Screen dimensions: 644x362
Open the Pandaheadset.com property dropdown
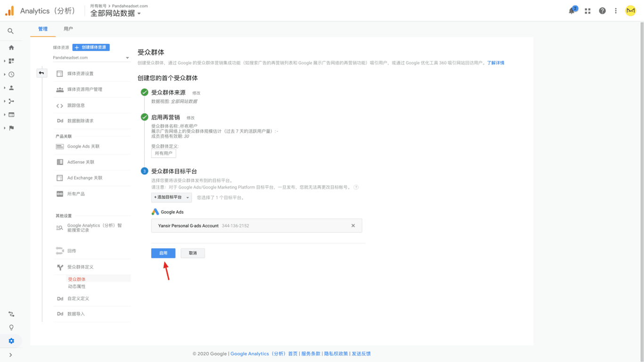91,58
